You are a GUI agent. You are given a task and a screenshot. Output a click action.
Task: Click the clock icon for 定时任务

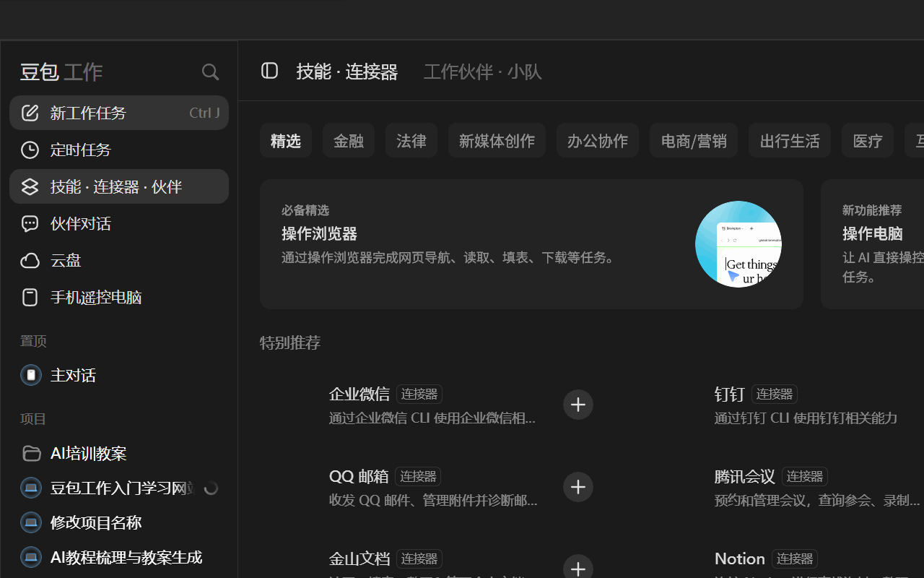pyautogui.click(x=30, y=150)
